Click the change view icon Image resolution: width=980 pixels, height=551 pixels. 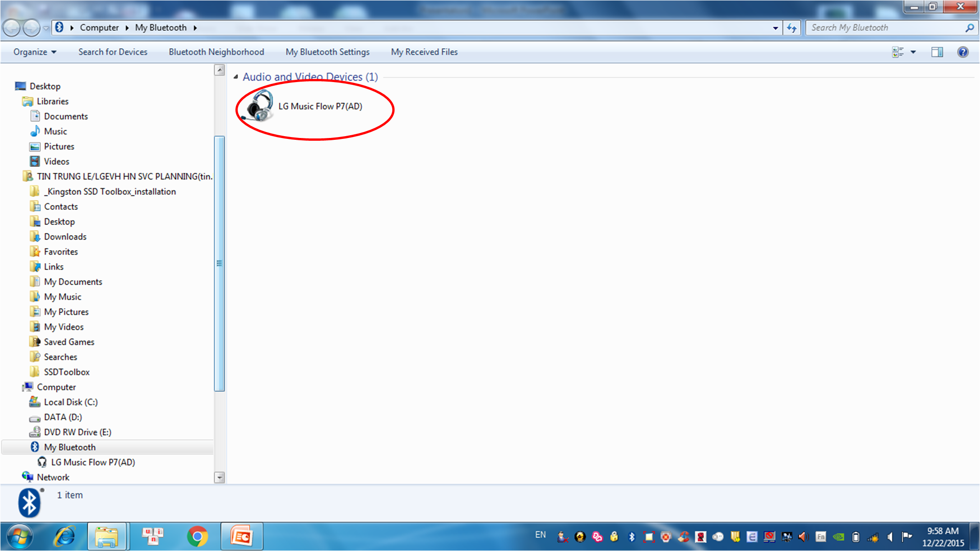(897, 52)
